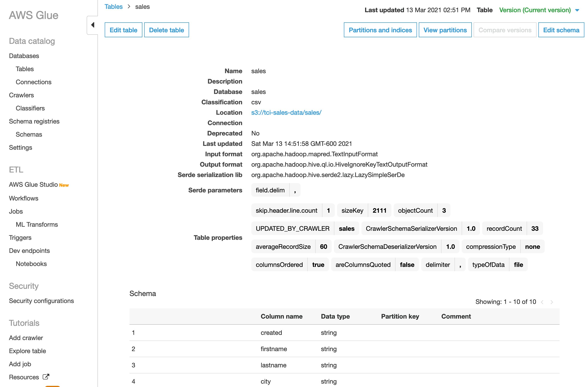
Task: Click the Delete table button
Action: [x=167, y=30]
